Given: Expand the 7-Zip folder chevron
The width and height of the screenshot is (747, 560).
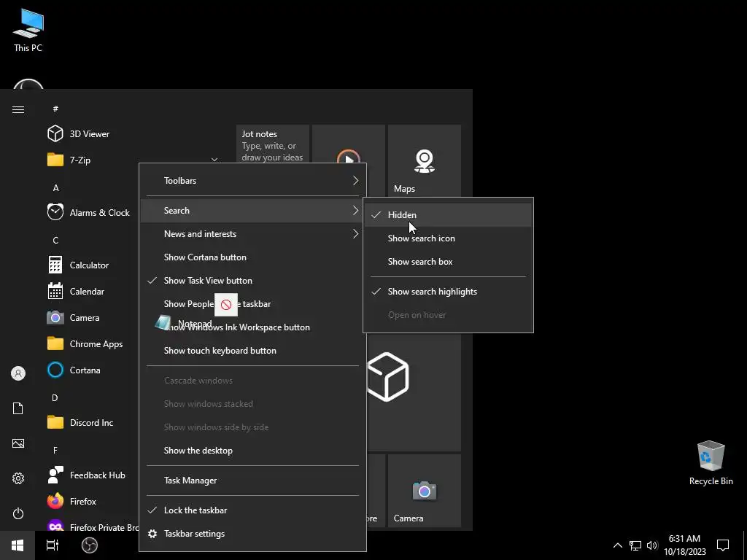Looking at the screenshot, I should pyautogui.click(x=214, y=160).
